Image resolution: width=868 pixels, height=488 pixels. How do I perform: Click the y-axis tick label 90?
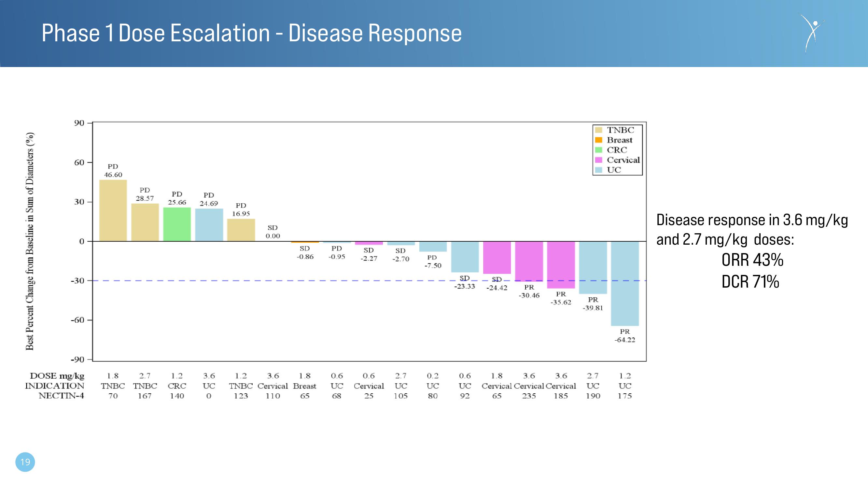point(79,123)
